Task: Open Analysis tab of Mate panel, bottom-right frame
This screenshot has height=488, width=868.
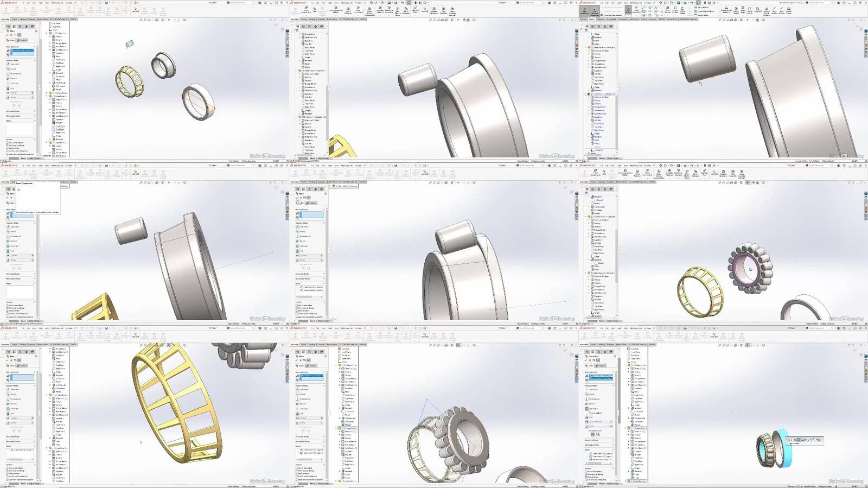Action: coord(601,366)
